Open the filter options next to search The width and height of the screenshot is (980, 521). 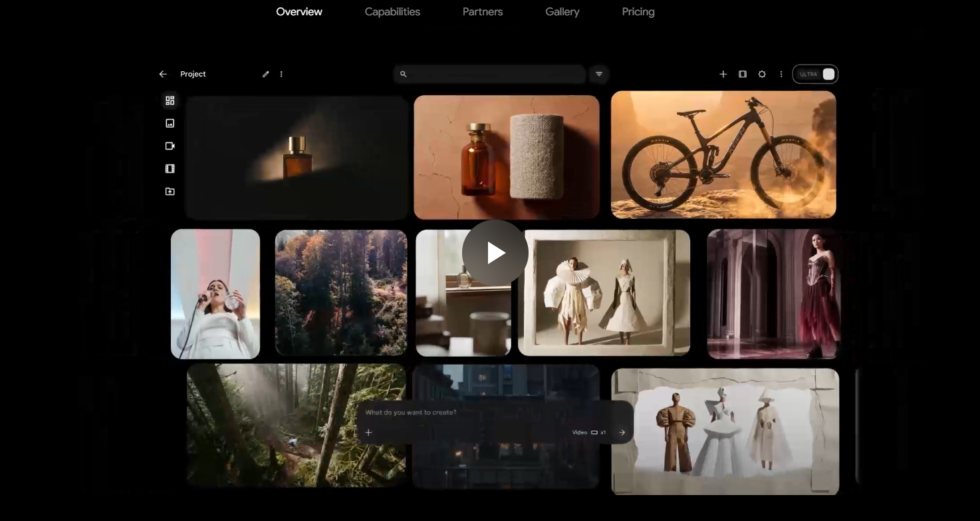click(599, 75)
